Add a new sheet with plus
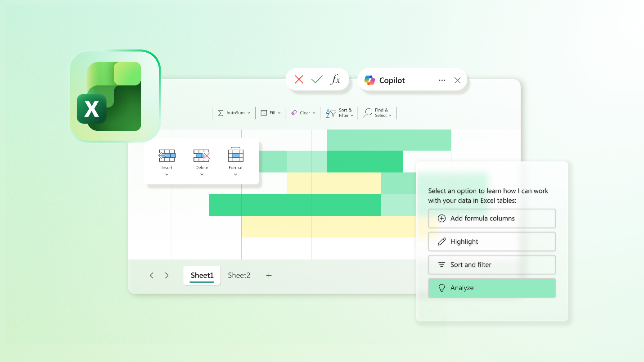The height and width of the screenshot is (362, 644). tap(269, 276)
